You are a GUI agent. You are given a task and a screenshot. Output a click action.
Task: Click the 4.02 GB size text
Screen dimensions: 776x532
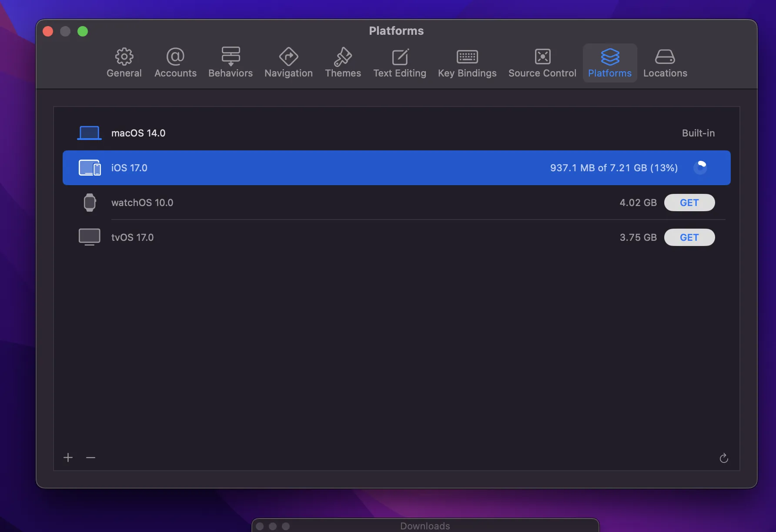(638, 203)
